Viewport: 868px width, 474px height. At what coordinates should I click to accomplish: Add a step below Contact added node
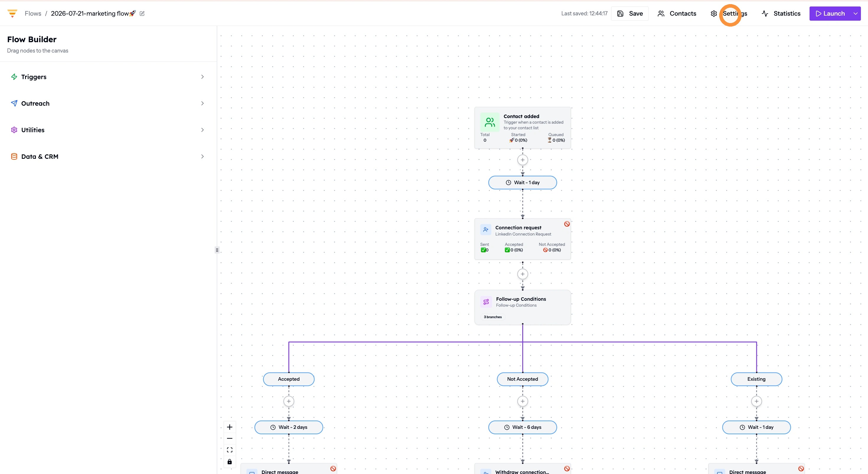click(523, 160)
